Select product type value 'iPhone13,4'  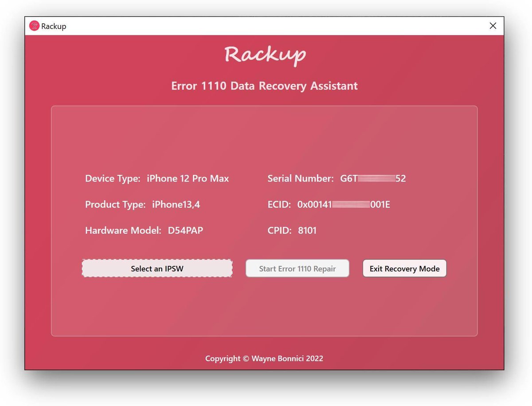(x=176, y=205)
